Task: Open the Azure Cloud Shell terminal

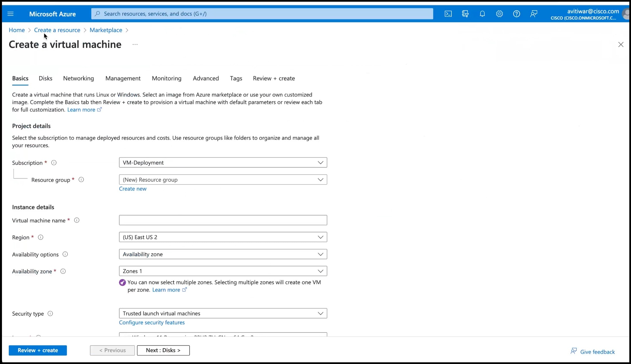Action: pyautogui.click(x=448, y=14)
